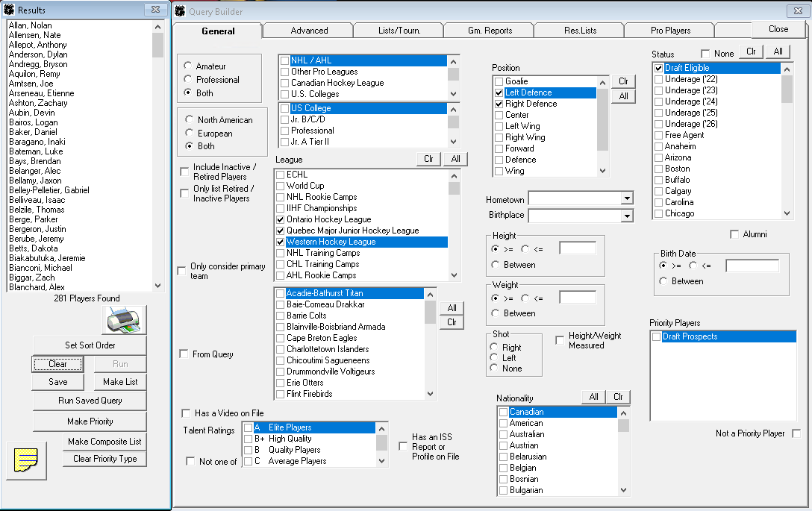812x511 pixels.
Task: Click the League All button
Action: (x=455, y=159)
